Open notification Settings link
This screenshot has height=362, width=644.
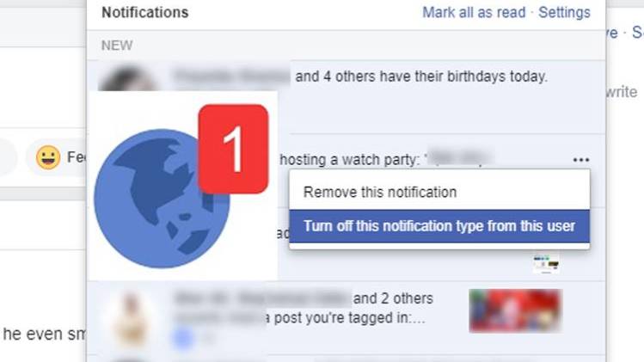[x=564, y=12]
